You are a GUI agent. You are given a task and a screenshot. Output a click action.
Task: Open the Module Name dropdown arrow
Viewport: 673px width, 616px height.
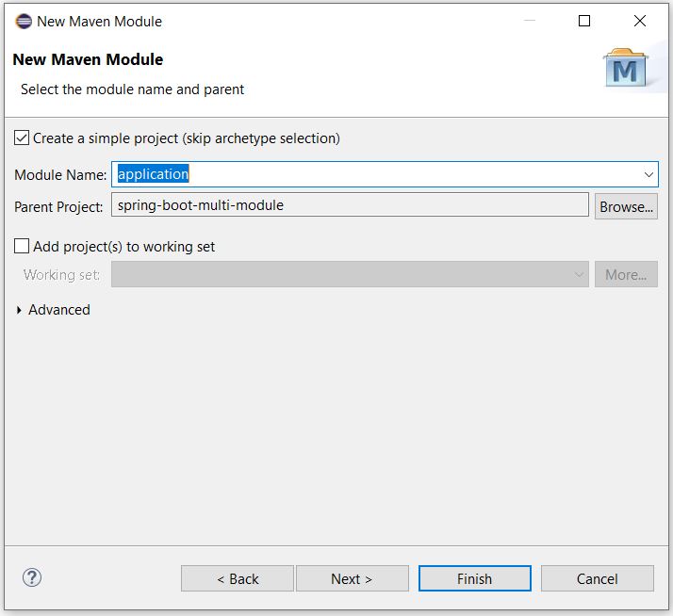[x=648, y=174]
